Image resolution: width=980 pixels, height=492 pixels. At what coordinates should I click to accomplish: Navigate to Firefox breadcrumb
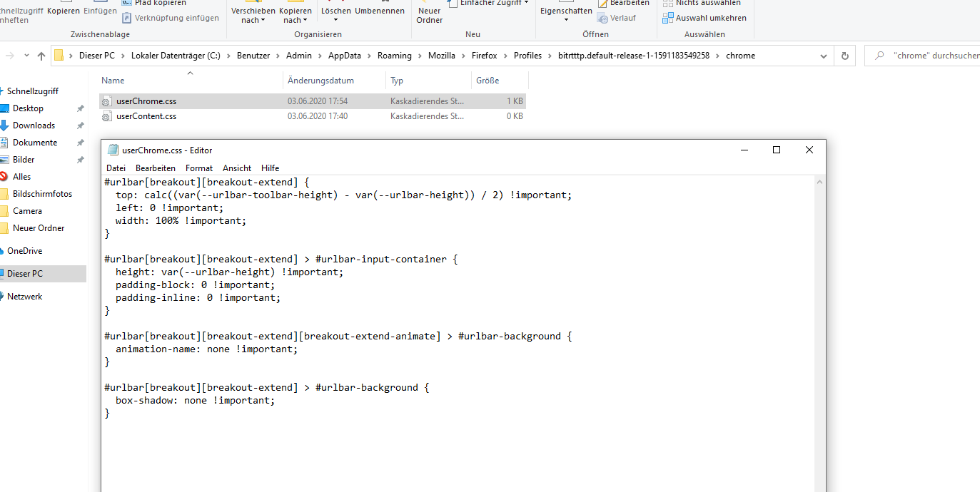[485, 56]
